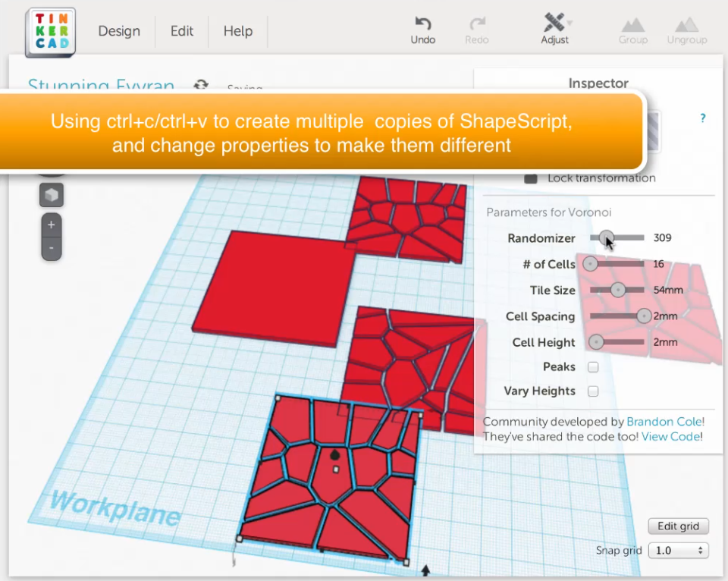Open the Adjust dropdown arrow
Screen dimensions: 728x581
click(570, 22)
